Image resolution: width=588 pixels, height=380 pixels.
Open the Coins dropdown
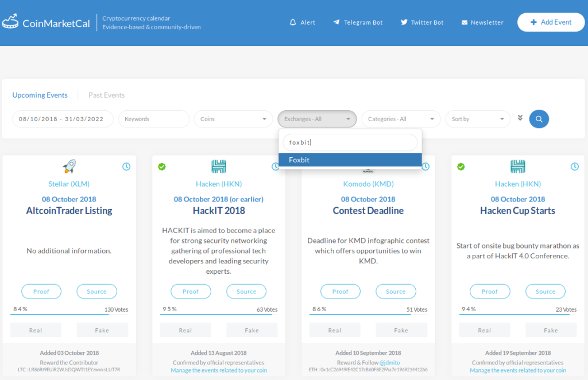(x=233, y=119)
